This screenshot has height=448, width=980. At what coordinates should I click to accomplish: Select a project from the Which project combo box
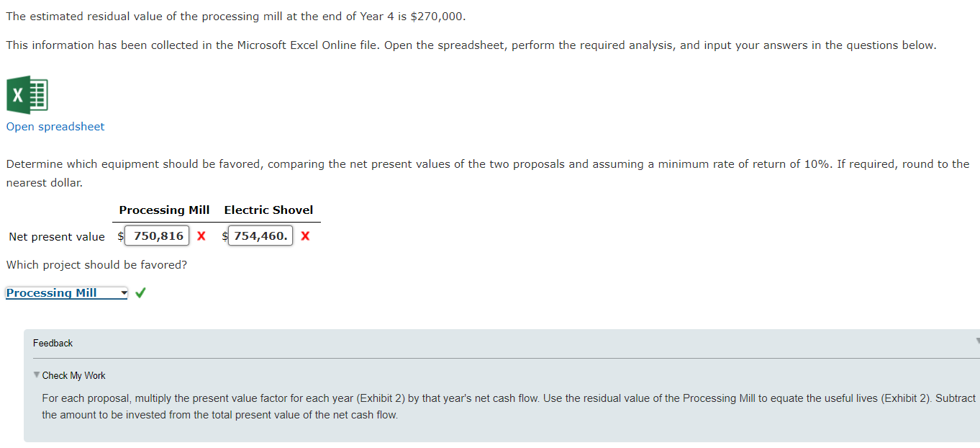pyautogui.click(x=65, y=292)
